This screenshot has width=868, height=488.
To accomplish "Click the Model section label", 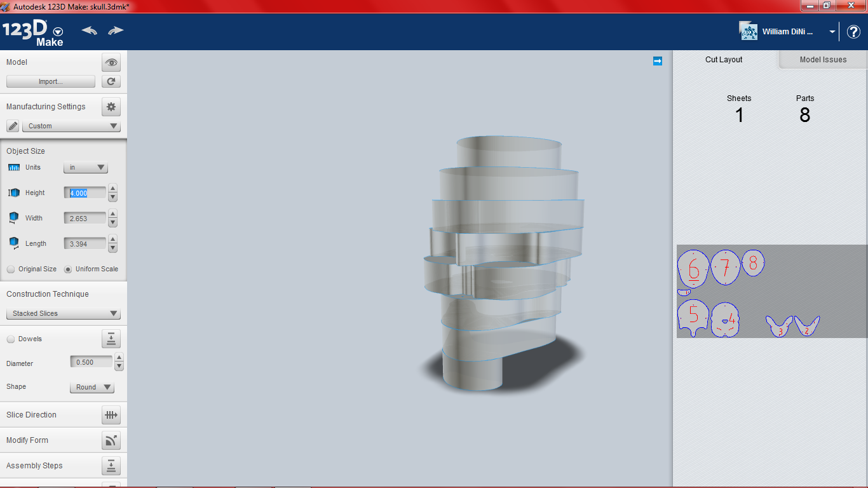I will (17, 62).
